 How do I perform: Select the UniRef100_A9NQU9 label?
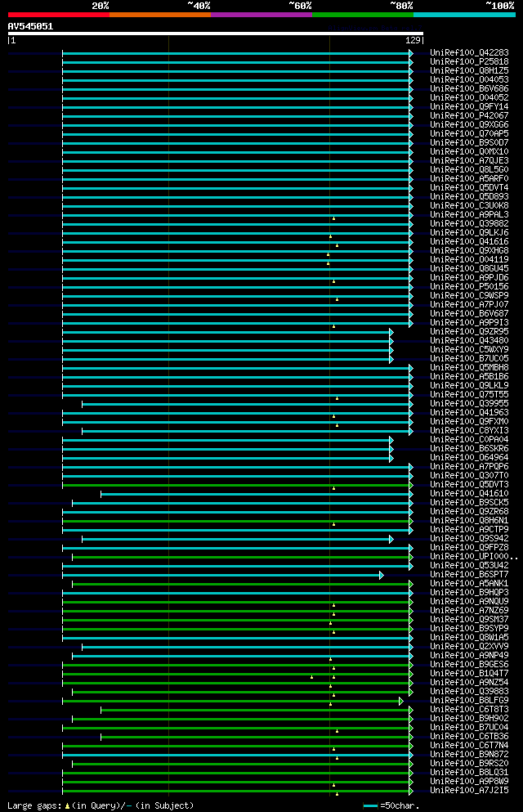469,602
